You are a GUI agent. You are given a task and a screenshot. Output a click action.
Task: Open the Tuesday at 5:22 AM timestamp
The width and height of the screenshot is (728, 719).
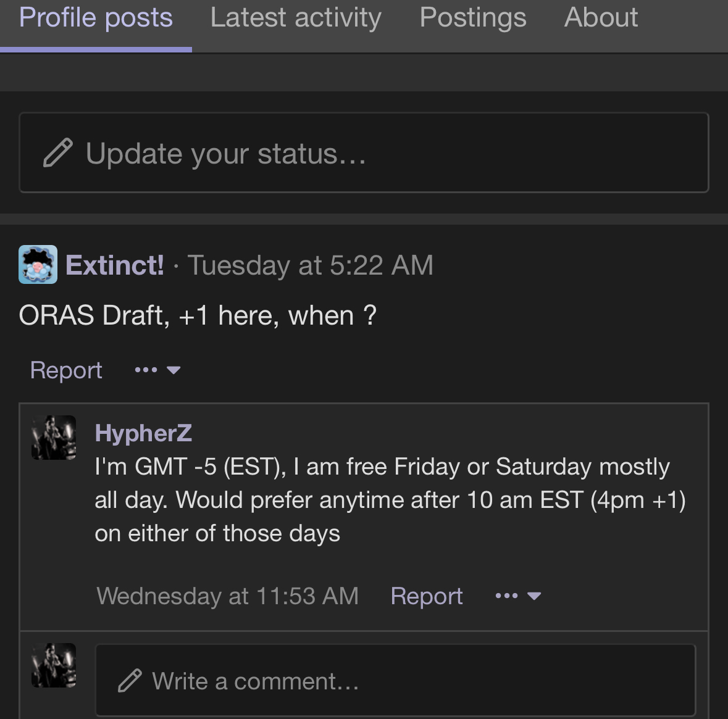[x=310, y=265]
